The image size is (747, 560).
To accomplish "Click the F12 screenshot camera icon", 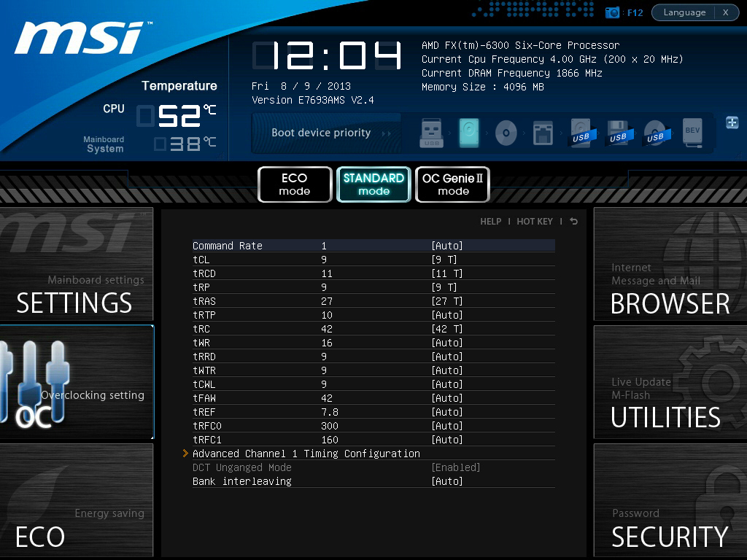I will (x=612, y=13).
